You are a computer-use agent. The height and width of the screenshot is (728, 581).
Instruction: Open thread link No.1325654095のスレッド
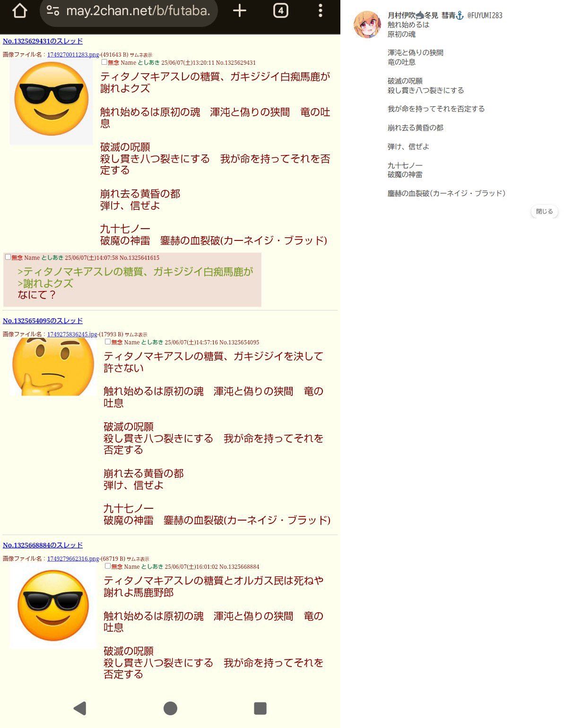click(43, 321)
